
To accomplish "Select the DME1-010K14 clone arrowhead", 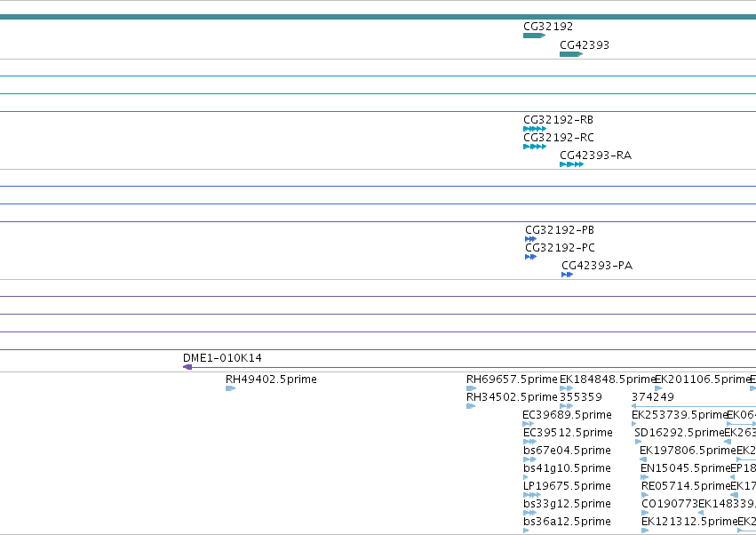I will (187, 367).
